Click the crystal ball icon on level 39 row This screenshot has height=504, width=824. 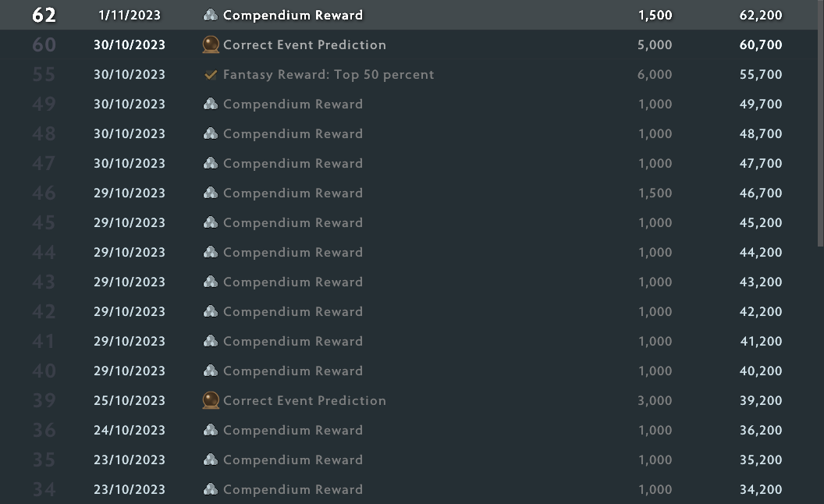[x=210, y=400]
